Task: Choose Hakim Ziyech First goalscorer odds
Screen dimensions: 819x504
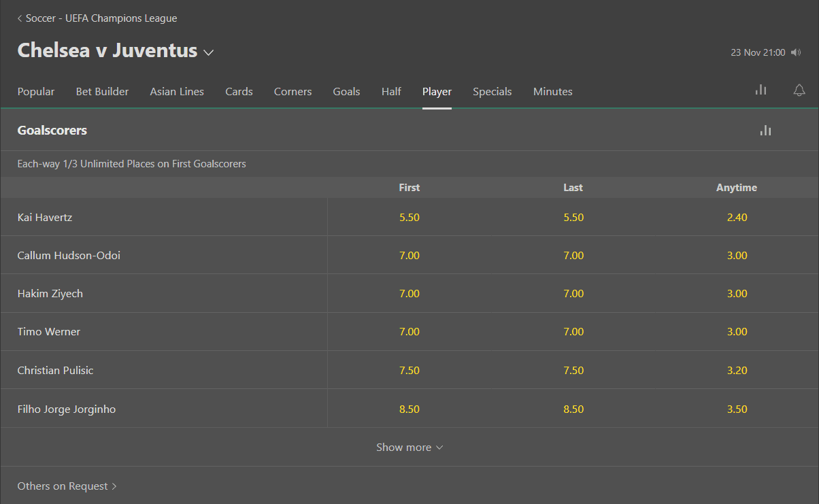Action: click(409, 294)
